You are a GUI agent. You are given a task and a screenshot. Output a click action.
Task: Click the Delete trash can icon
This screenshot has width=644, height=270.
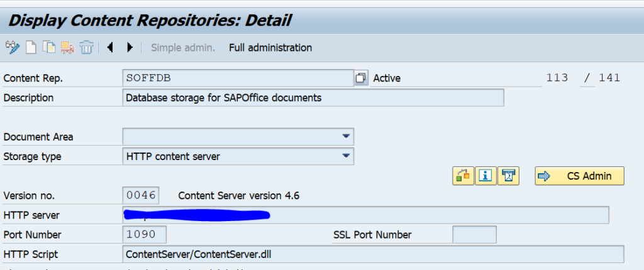point(87,48)
